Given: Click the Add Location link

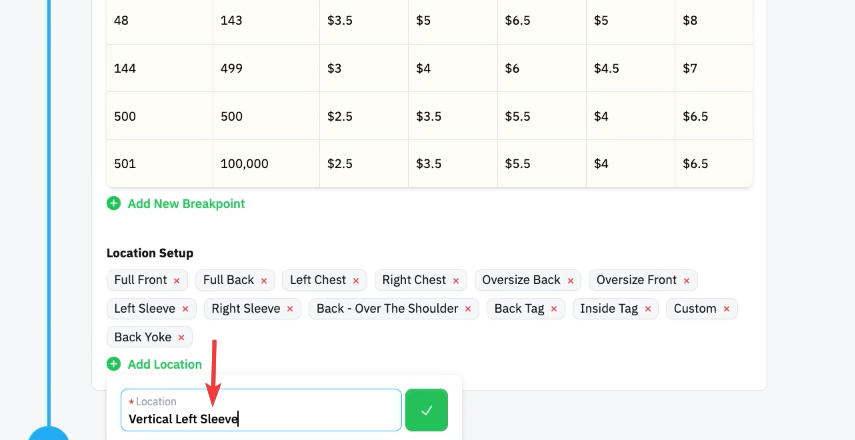Looking at the screenshot, I should tap(165, 364).
